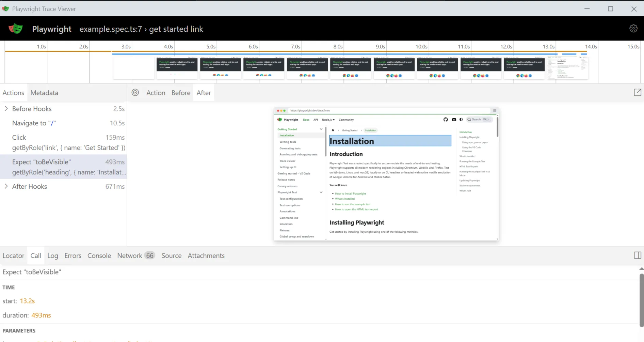
Task: Click the first dark timeline thumbnail
Action: 177,68
